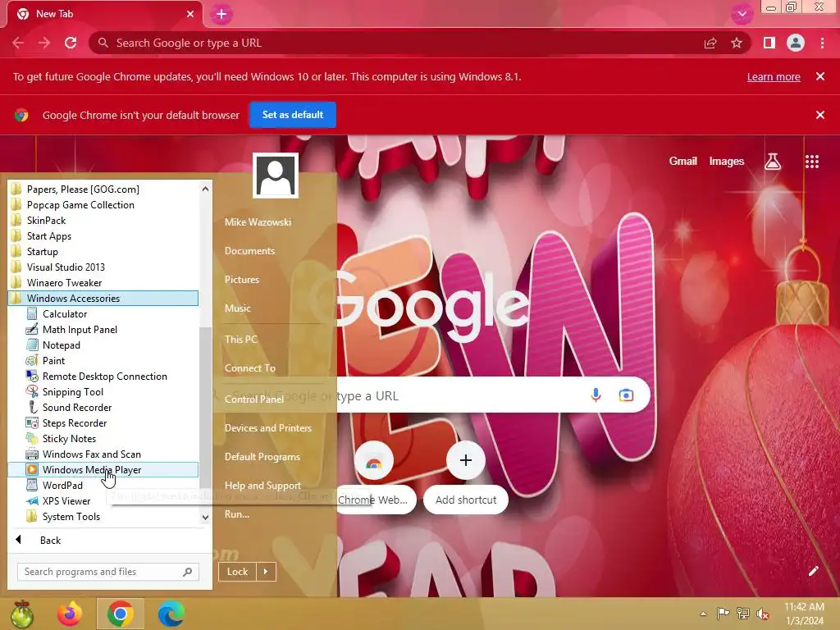Open Google Images link

(727, 162)
